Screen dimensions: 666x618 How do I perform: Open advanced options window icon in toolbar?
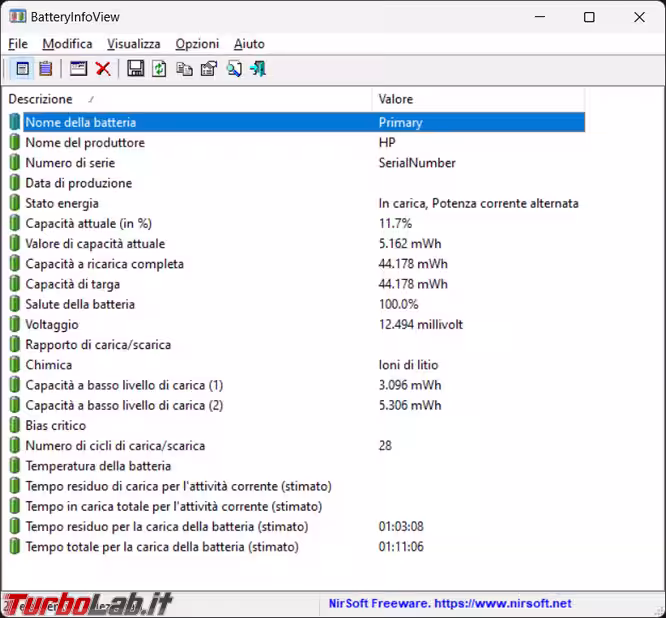point(78,69)
